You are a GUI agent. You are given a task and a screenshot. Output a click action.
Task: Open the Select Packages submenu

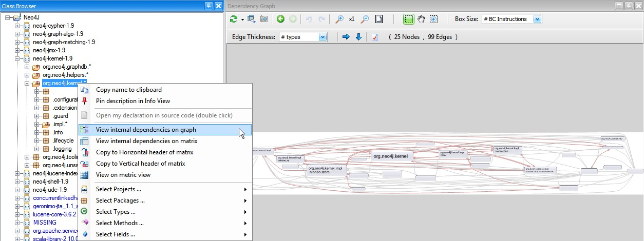pyautogui.click(x=165, y=200)
